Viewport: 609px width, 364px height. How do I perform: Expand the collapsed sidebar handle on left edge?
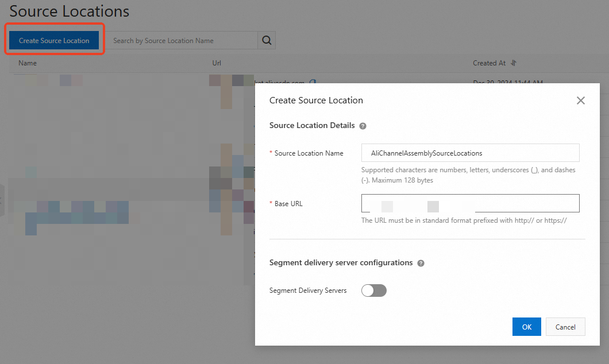[2, 201]
